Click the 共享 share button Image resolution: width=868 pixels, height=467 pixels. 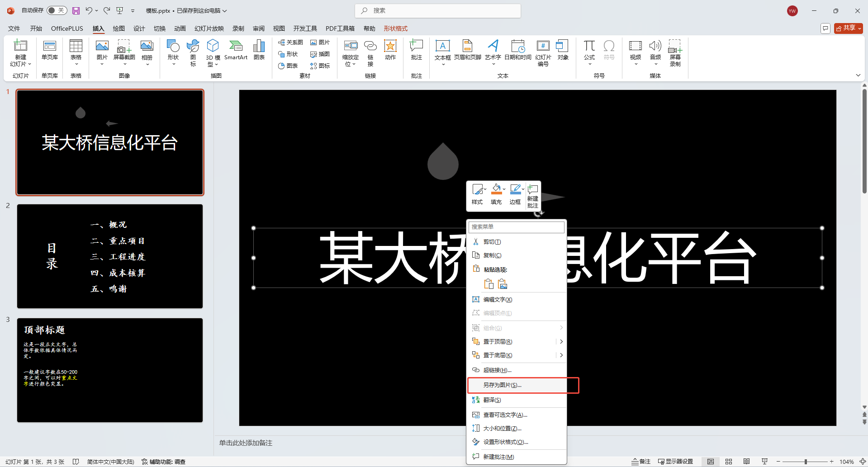point(849,28)
